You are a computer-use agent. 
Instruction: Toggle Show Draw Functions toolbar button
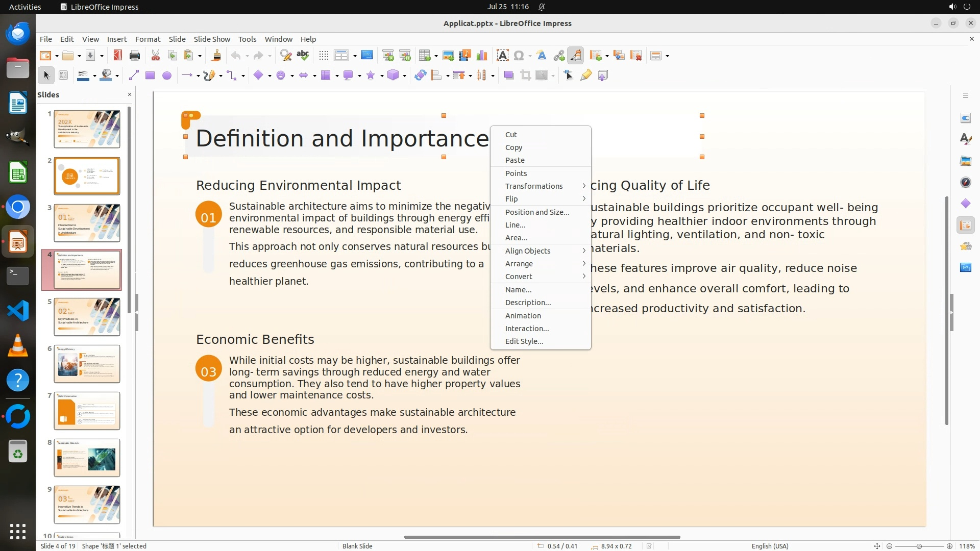tap(576, 56)
